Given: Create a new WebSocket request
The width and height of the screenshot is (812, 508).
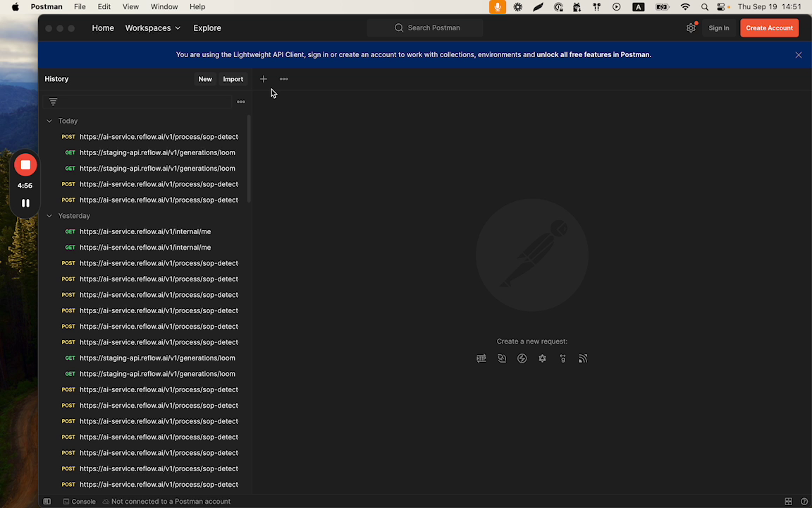Looking at the screenshot, I should [x=502, y=358].
